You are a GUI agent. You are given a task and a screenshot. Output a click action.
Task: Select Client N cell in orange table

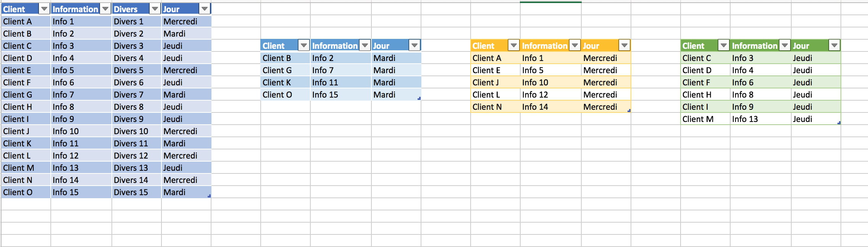(495, 107)
